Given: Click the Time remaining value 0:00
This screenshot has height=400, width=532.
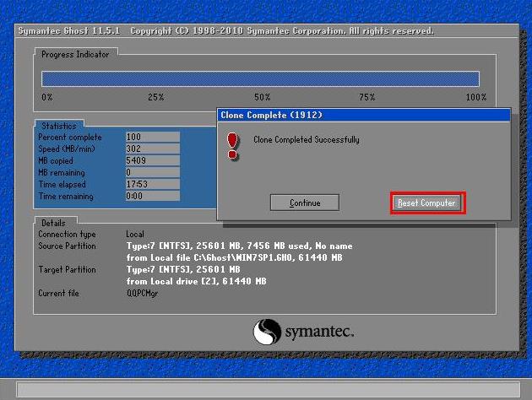Looking at the screenshot, I should pos(152,196).
